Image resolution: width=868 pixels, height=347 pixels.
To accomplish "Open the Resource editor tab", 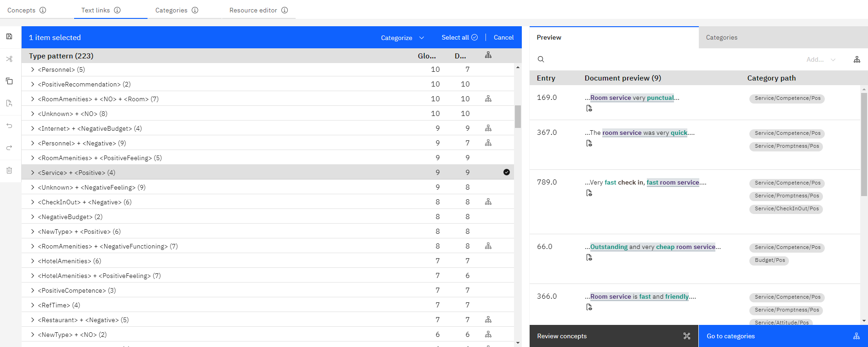I will pyautogui.click(x=258, y=10).
